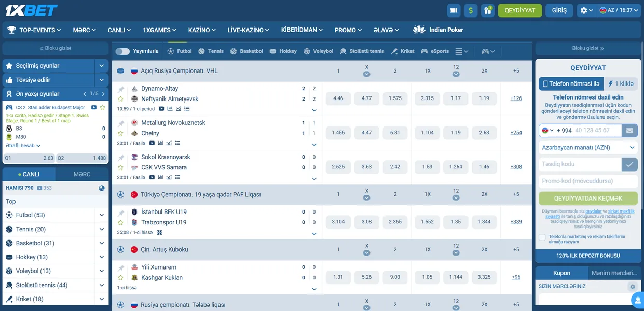This screenshot has width=644, height=311.
Task: Switch to the MƏRC tab
Action: click(x=82, y=174)
